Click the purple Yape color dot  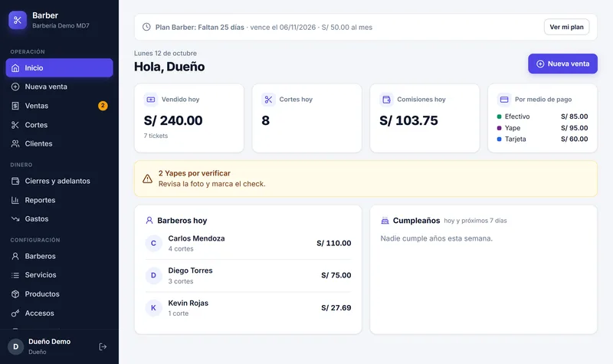(500, 128)
